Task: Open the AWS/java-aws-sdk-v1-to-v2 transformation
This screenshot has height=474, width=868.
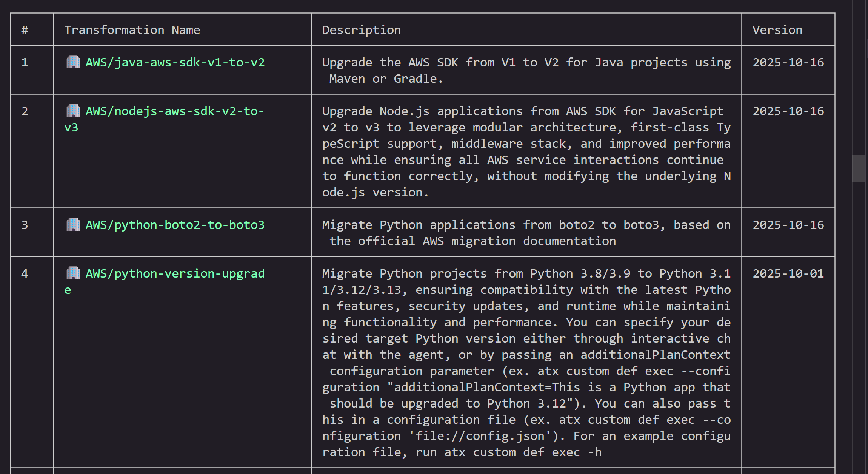Action: (175, 62)
